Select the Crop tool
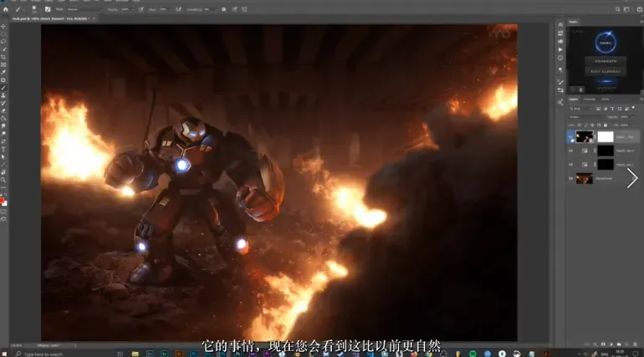Screen dimensions: 644x357 point(4,57)
